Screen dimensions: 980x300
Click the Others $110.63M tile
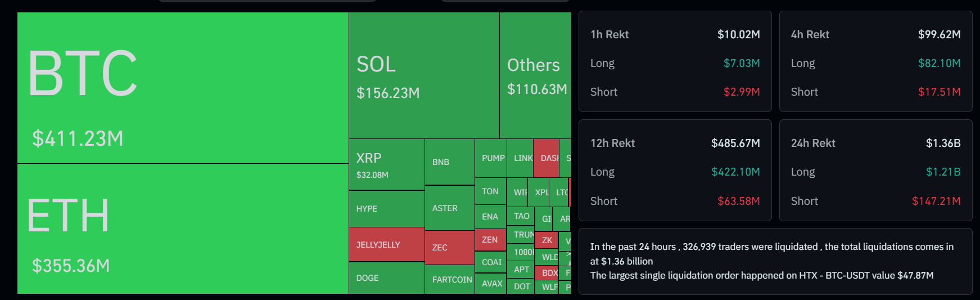535,75
